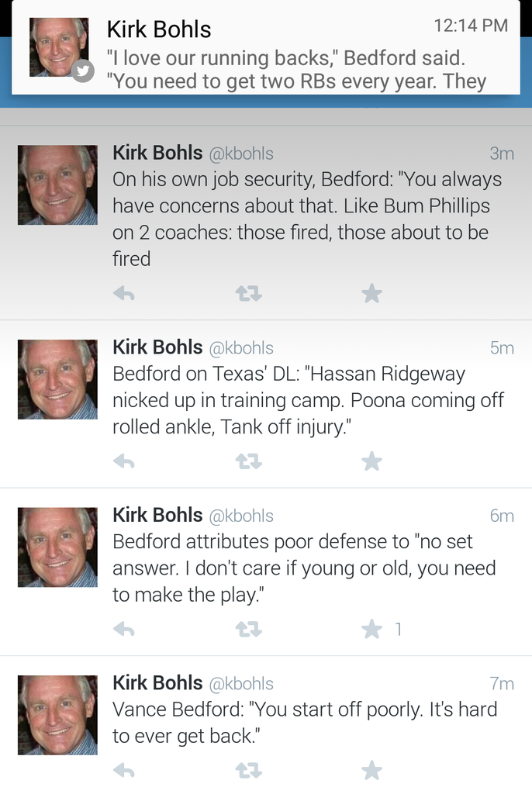532x794 pixels.
Task: Open the Kirk Bohls notification banner
Action: pyautogui.click(x=295, y=56)
